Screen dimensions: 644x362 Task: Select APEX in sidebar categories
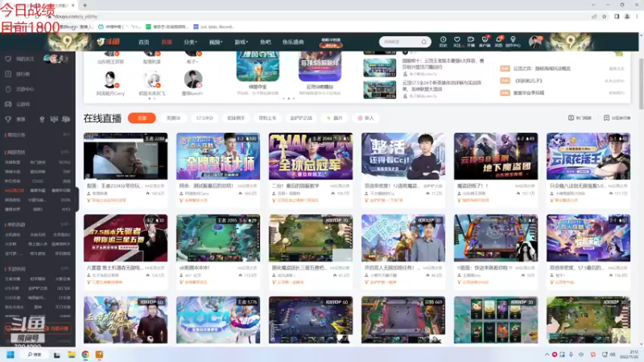[66, 209]
